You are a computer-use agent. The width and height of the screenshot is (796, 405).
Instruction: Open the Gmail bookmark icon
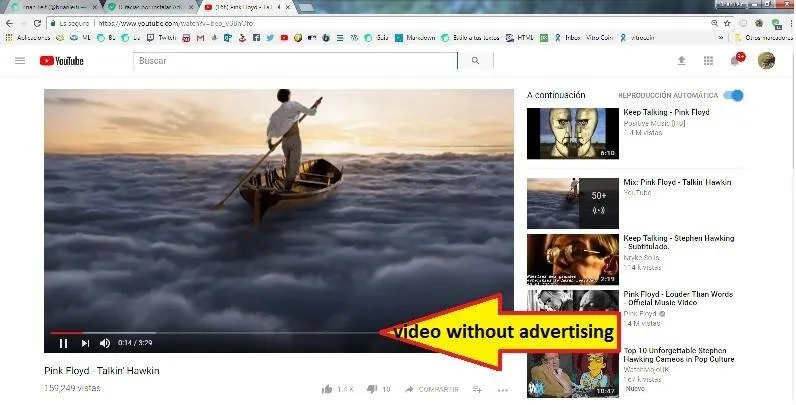(201, 38)
